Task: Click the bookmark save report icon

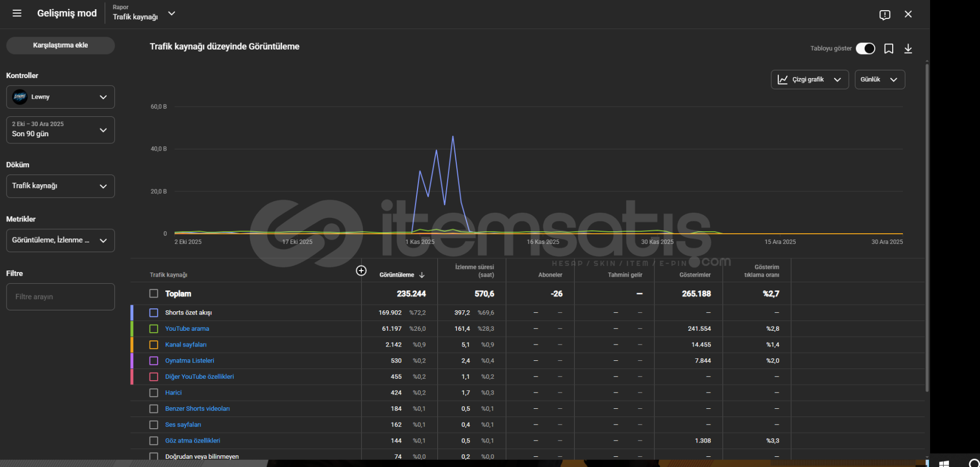Action: click(889, 48)
